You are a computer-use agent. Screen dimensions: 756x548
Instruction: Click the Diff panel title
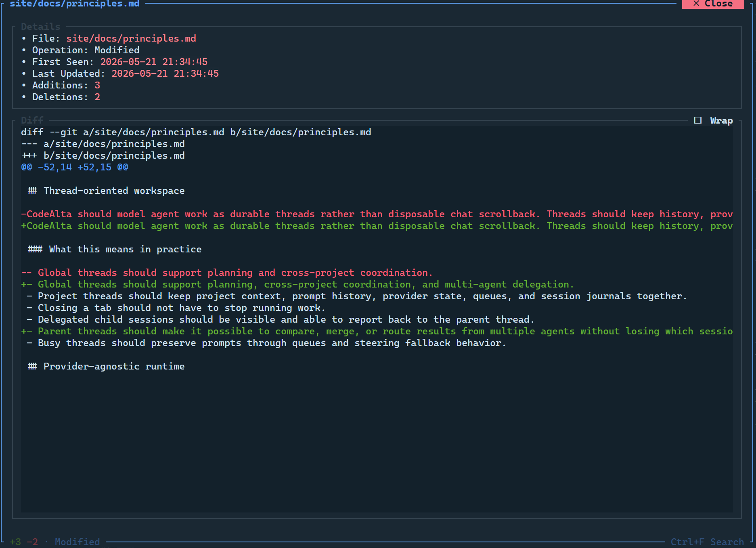pos(32,120)
